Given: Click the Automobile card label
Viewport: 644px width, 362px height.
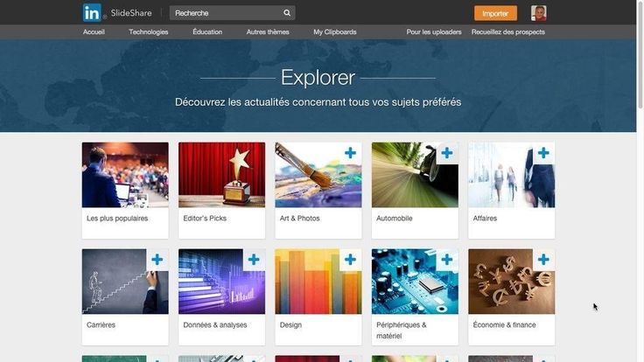Looking at the screenshot, I should pyautogui.click(x=395, y=219).
